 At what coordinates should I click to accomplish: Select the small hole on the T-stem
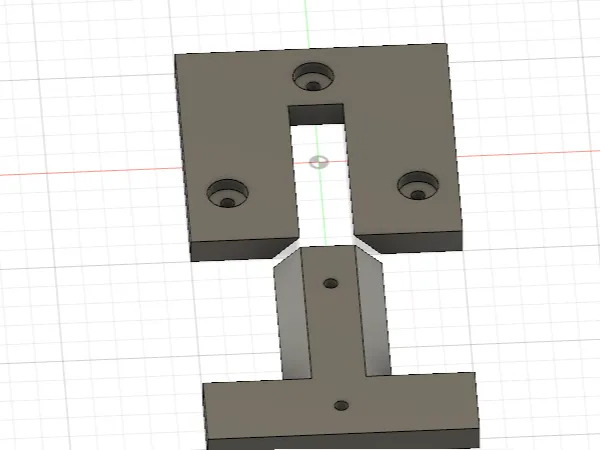click(330, 284)
